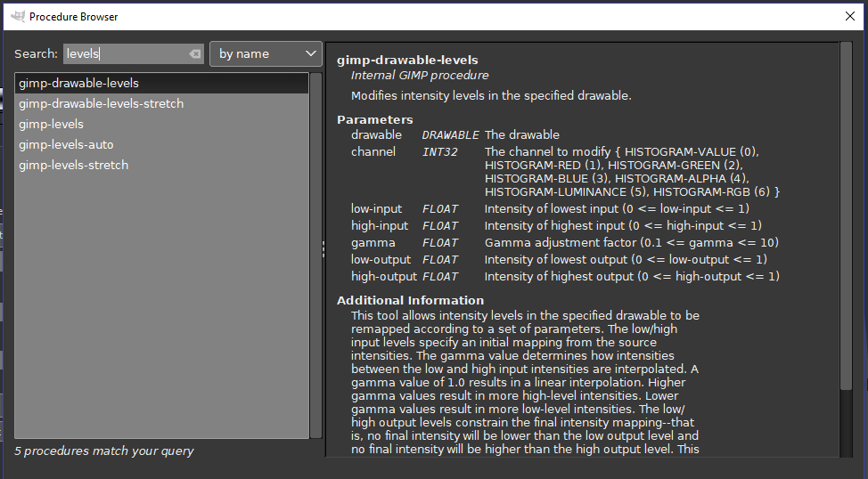Select gimp-drawable-levels in the procedure list
868x479 pixels.
point(161,83)
